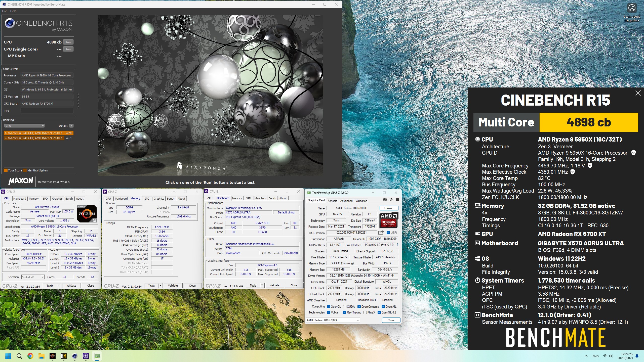Click shield icon beside the CPUID processor name
The image size is (644, 362).
[x=633, y=153]
